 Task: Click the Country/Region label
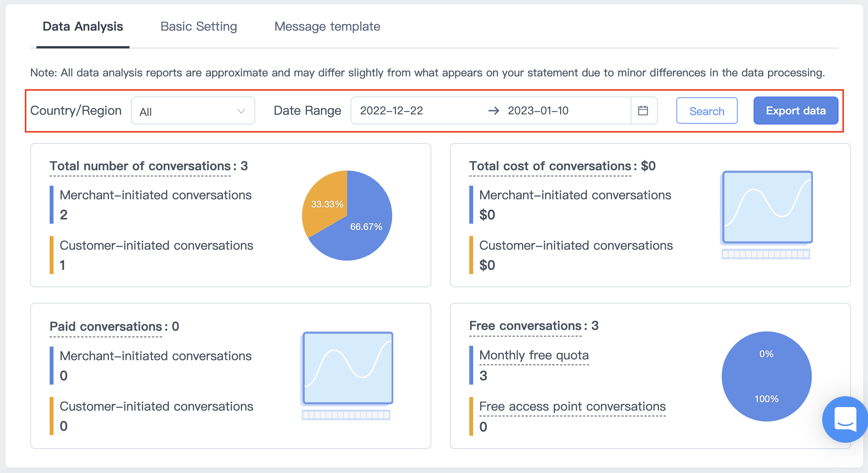tap(76, 110)
